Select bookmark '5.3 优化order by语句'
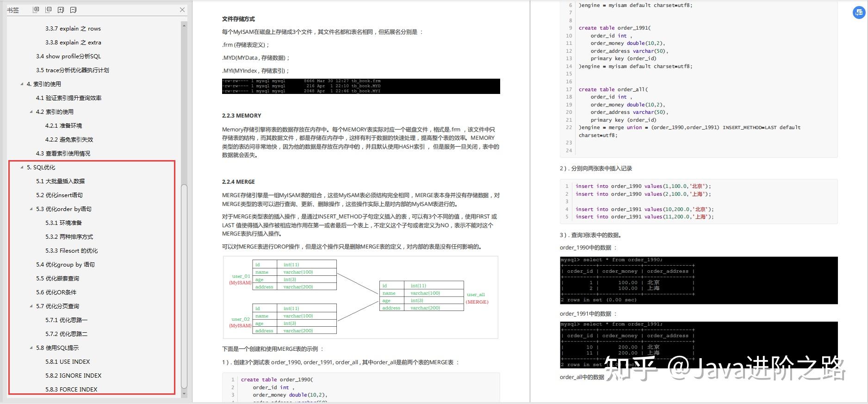This screenshot has height=404, width=868. 64,209
